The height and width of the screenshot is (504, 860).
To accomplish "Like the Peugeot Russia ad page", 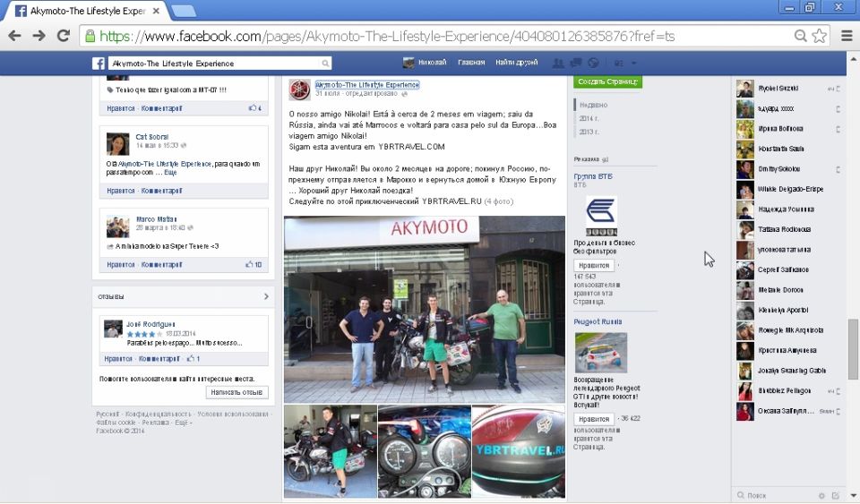I will pos(594,419).
